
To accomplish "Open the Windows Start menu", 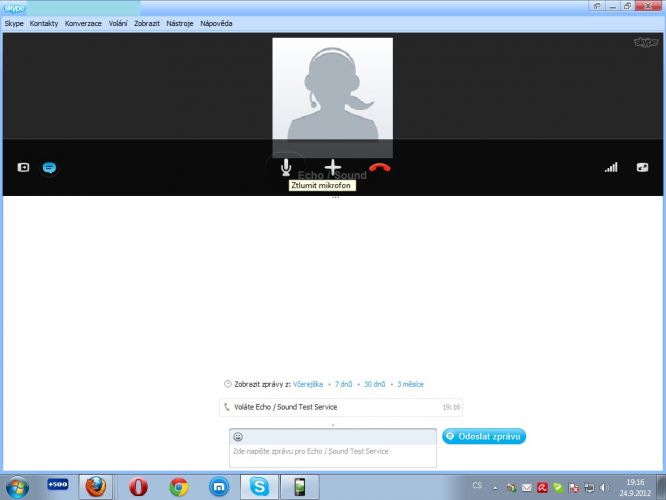I will tap(17, 487).
